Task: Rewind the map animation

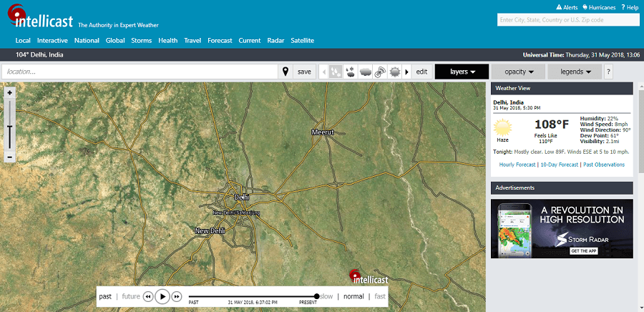Action: [x=148, y=296]
